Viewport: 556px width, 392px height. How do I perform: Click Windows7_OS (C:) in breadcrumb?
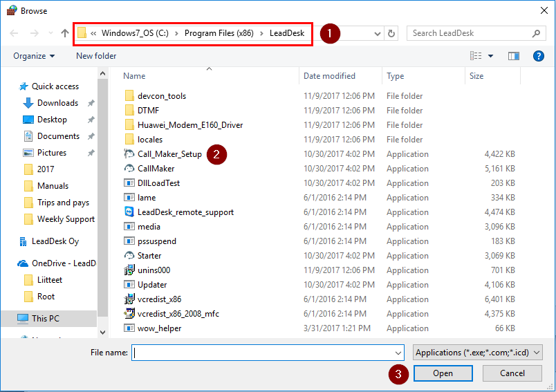tap(135, 33)
